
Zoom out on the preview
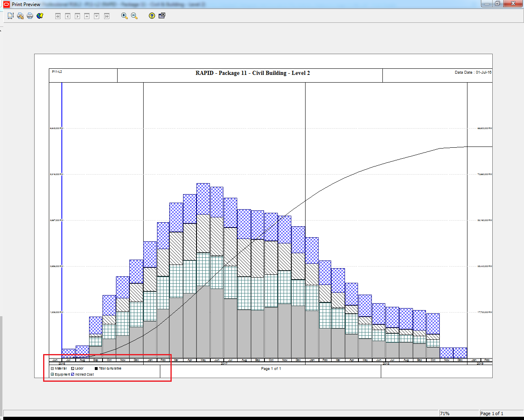point(134,16)
